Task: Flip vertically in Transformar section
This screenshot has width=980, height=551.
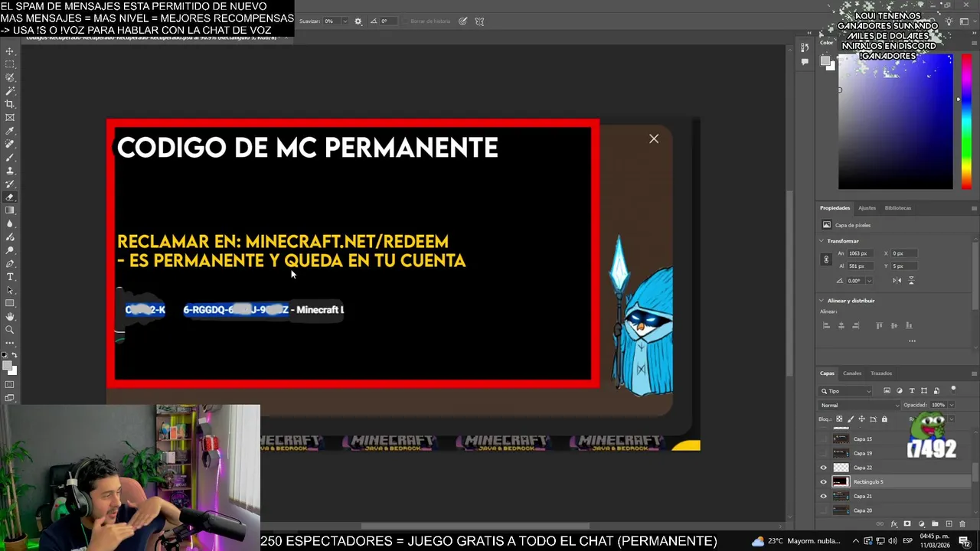Action: click(x=910, y=280)
